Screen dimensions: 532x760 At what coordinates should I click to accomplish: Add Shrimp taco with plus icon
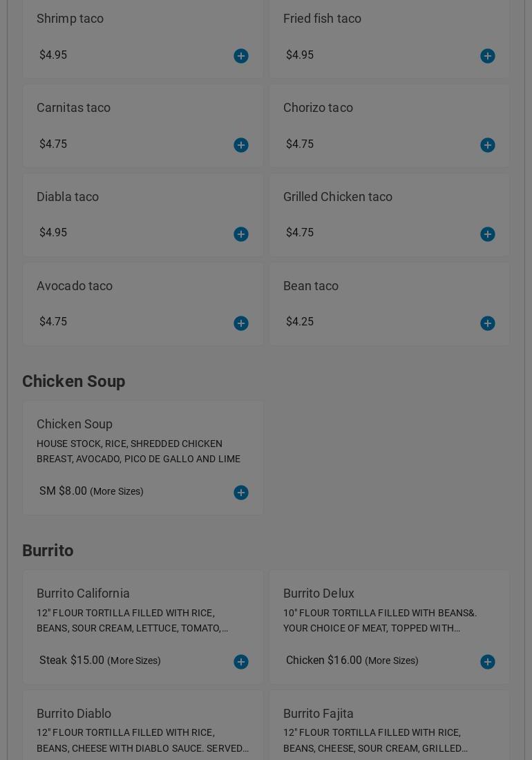coord(241,56)
